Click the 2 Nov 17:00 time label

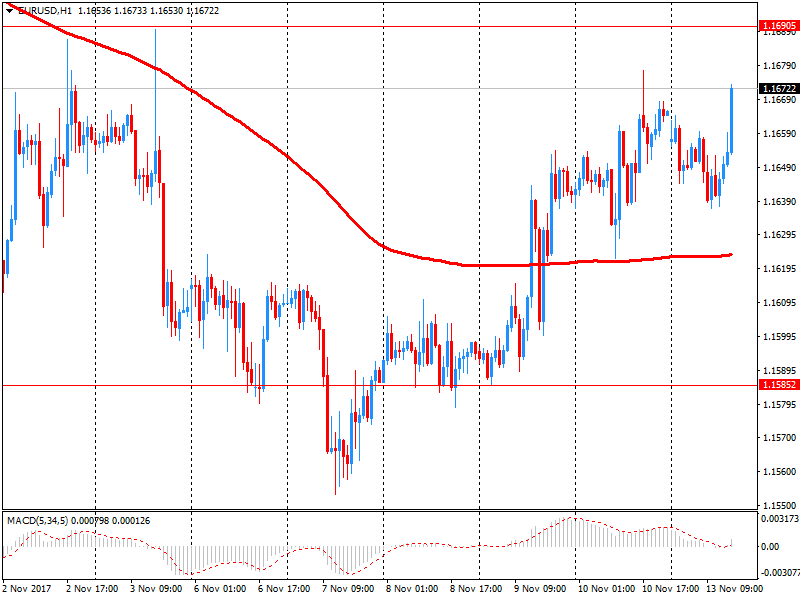coord(92,588)
